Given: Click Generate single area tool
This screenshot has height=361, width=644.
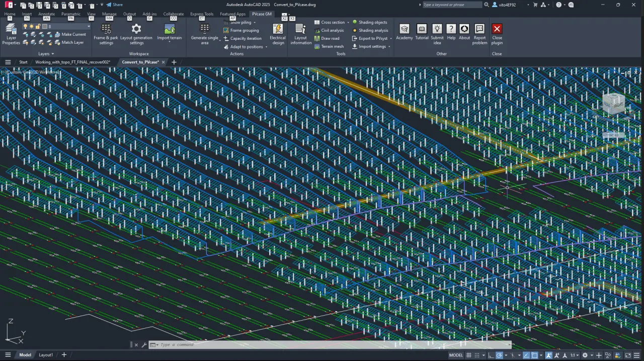Looking at the screenshot, I should point(205,34).
